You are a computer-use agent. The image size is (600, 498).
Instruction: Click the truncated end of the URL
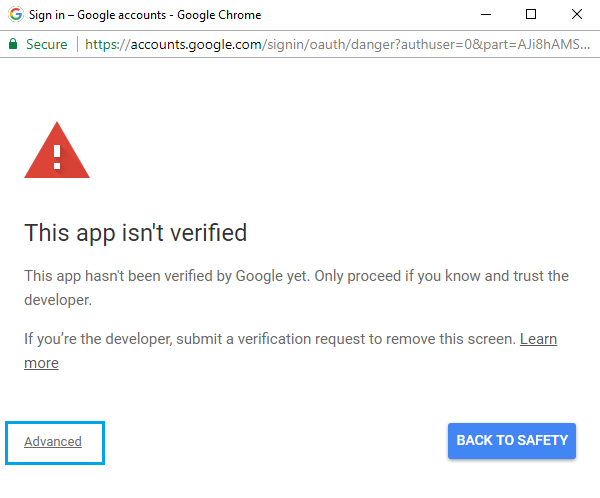[554, 44]
